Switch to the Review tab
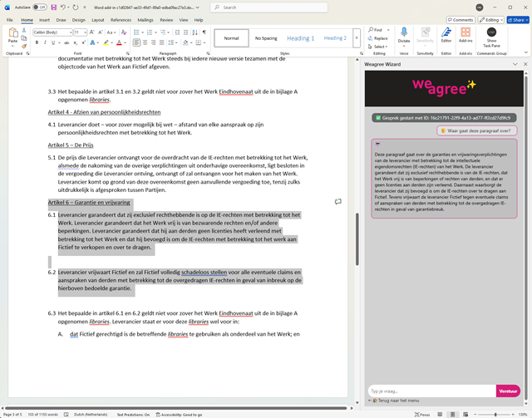 (x=166, y=20)
